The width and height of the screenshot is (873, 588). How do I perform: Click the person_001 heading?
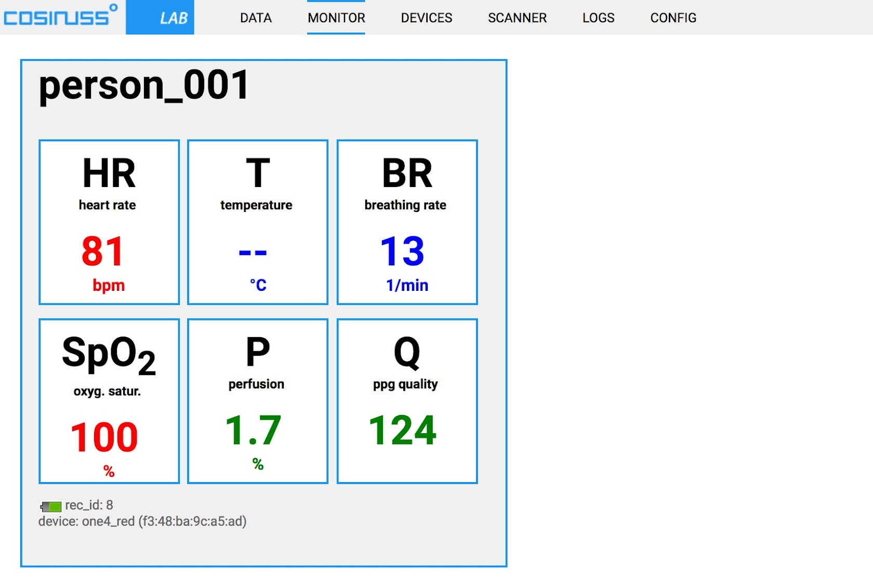(144, 86)
